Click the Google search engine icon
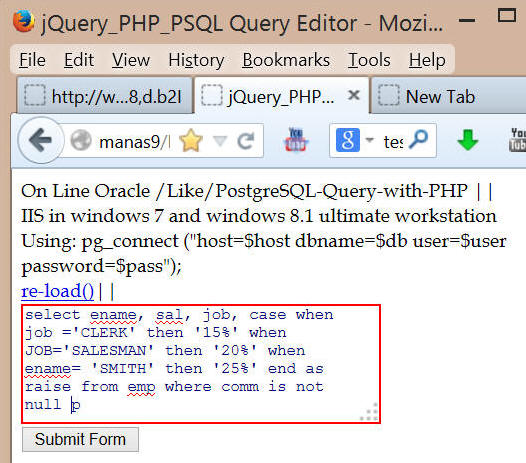The width and height of the screenshot is (526, 463). point(348,140)
